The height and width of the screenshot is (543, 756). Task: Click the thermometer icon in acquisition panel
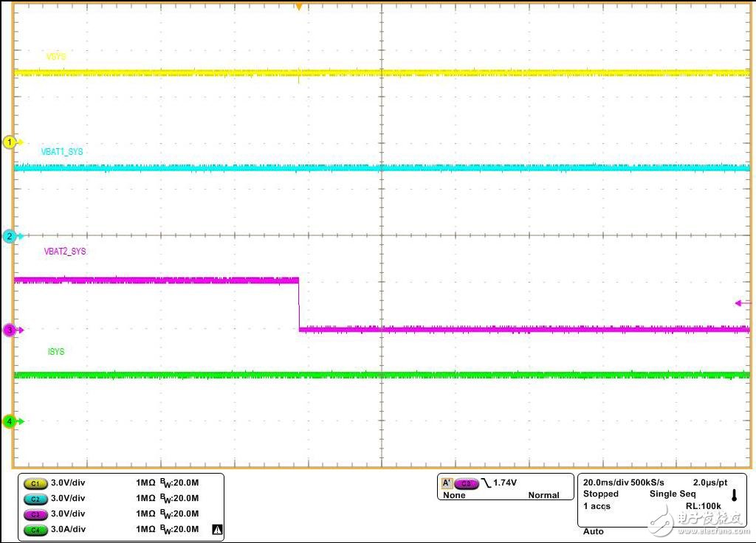tap(734, 495)
